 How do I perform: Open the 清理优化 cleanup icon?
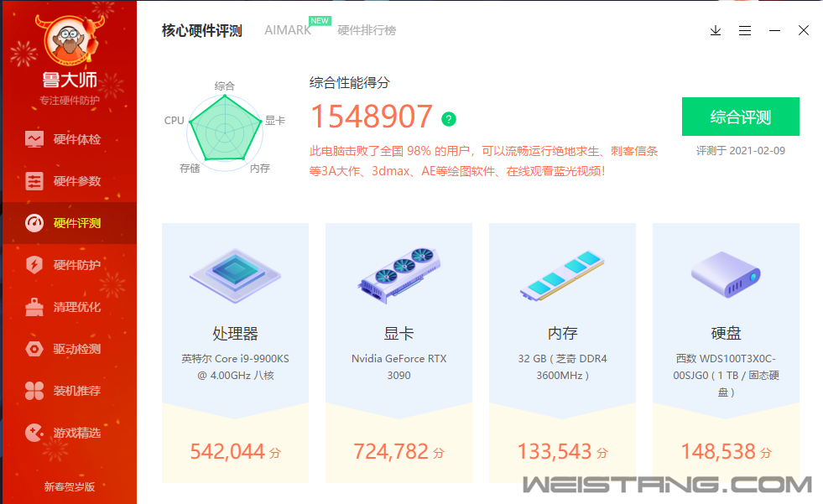click(34, 307)
